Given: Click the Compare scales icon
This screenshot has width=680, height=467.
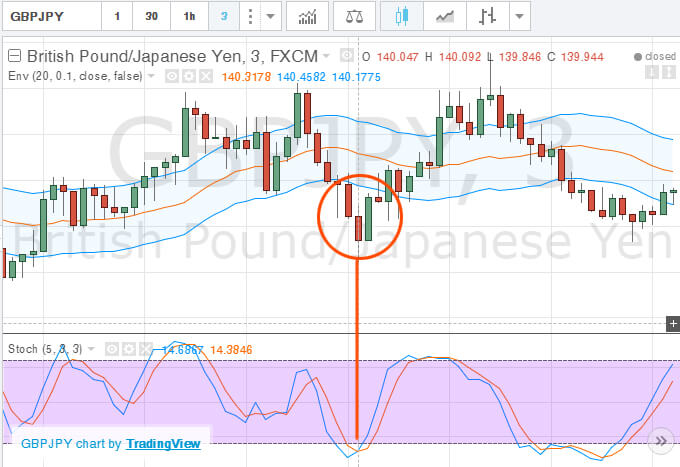Looking at the screenshot, I should tap(354, 16).
